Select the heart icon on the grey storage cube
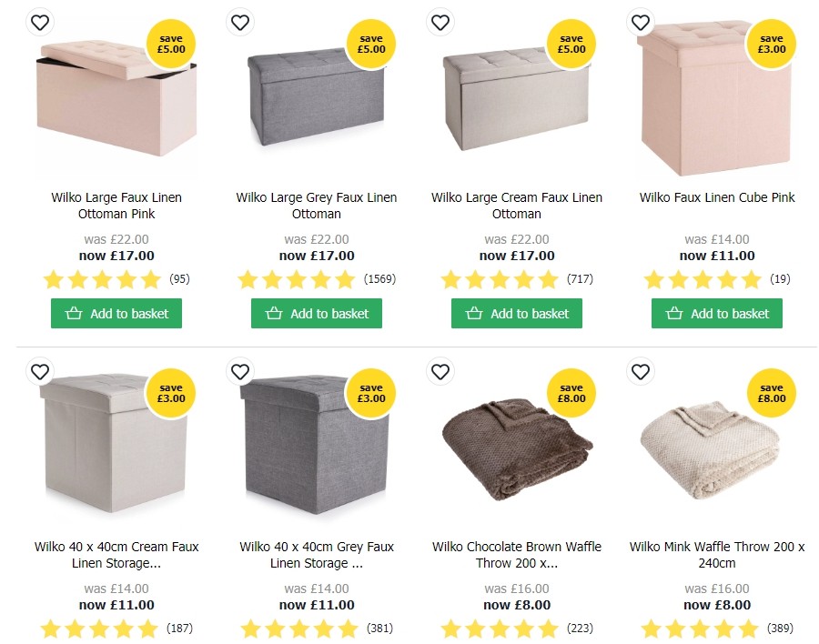The image size is (819, 644). [239, 372]
